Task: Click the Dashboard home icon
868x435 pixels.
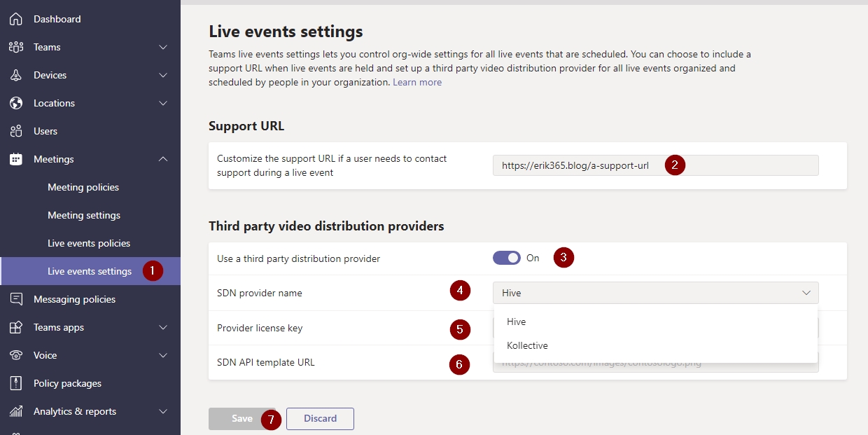Action: pos(15,19)
